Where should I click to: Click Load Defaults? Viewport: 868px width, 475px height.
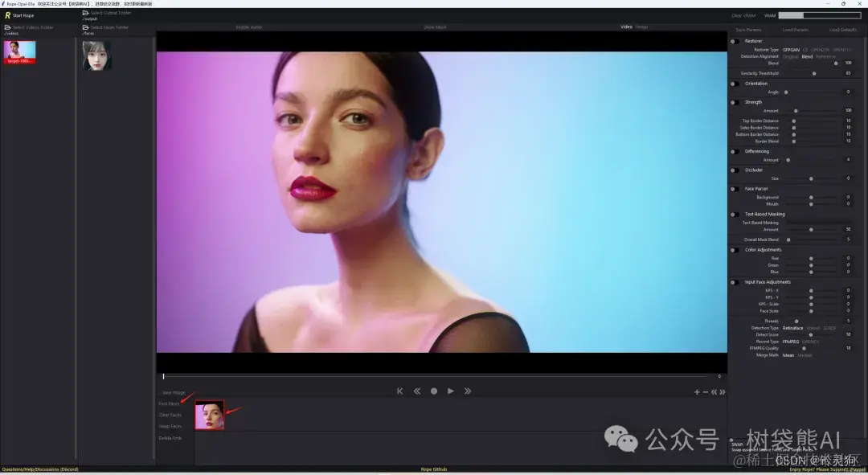point(842,30)
